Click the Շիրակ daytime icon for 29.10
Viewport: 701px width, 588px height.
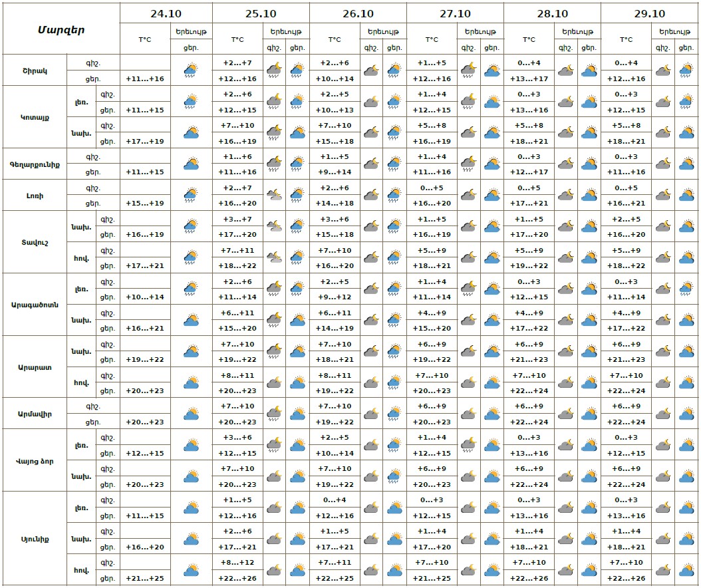tap(686, 70)
